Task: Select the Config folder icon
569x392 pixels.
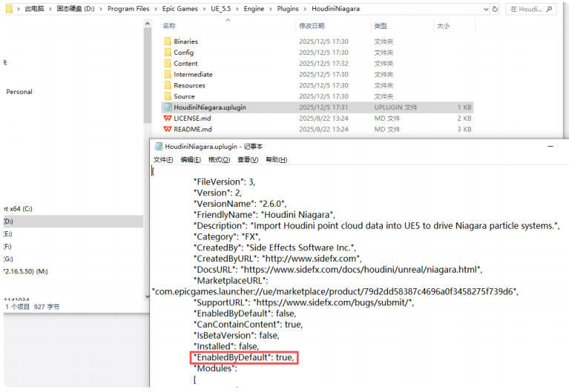Action: tap(168, 53)
